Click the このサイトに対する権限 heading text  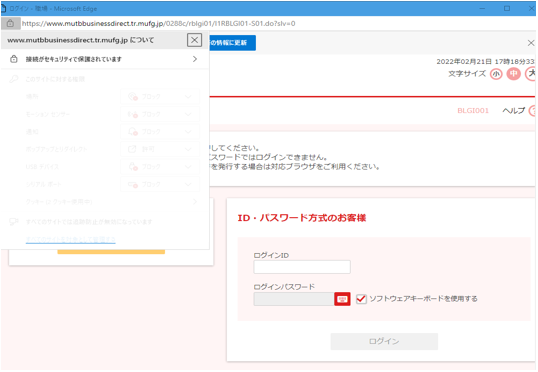pyautogui.click(x=55, y=79)
